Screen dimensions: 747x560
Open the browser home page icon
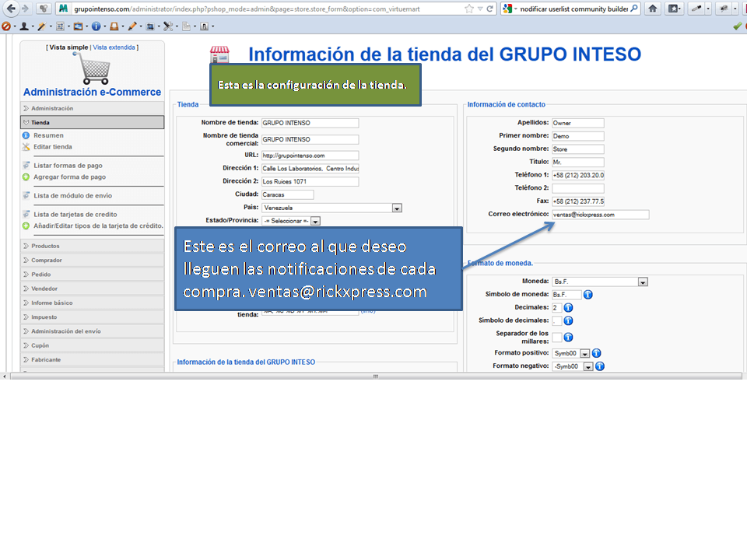pyautogui.click(x=653, y=9)
